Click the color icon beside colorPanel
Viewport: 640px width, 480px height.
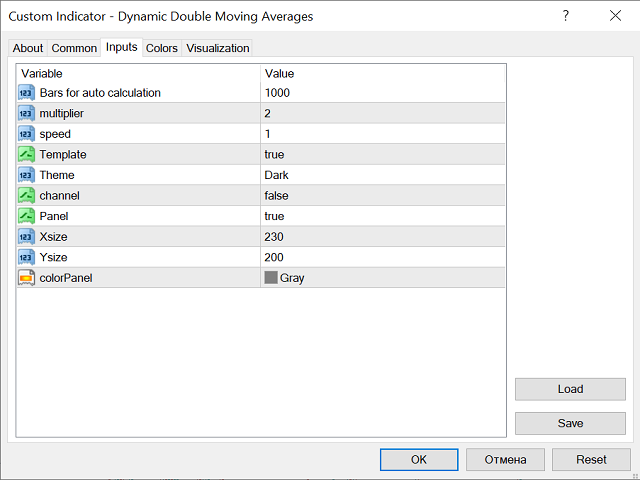[27, 278]
